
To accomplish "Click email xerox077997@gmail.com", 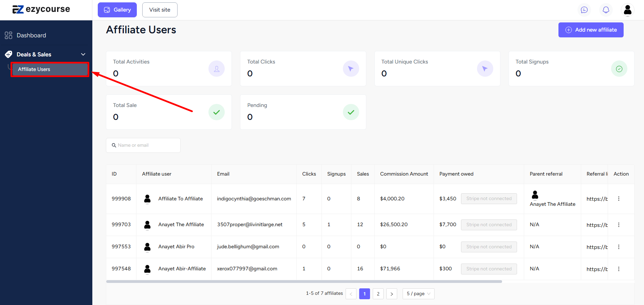I will tap(247, 269).
